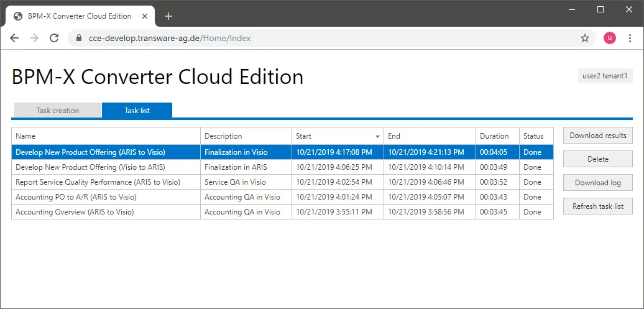This screenshot has height=309, width=644.
Task: Click Accounting QA in Visio for Accounting Overview
Action: (x=246, y=212)
